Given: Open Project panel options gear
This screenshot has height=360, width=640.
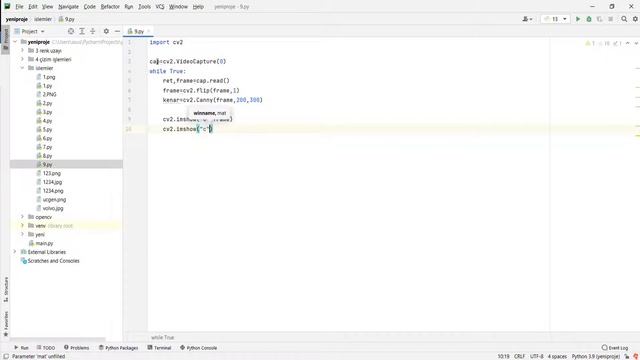Looking at the screenshot, I should pos(106,31).
